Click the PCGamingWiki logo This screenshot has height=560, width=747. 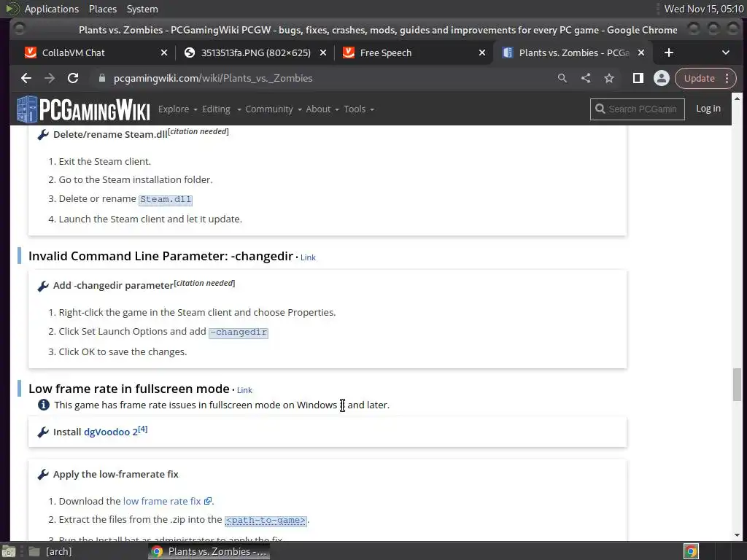[x=83, y=109]
